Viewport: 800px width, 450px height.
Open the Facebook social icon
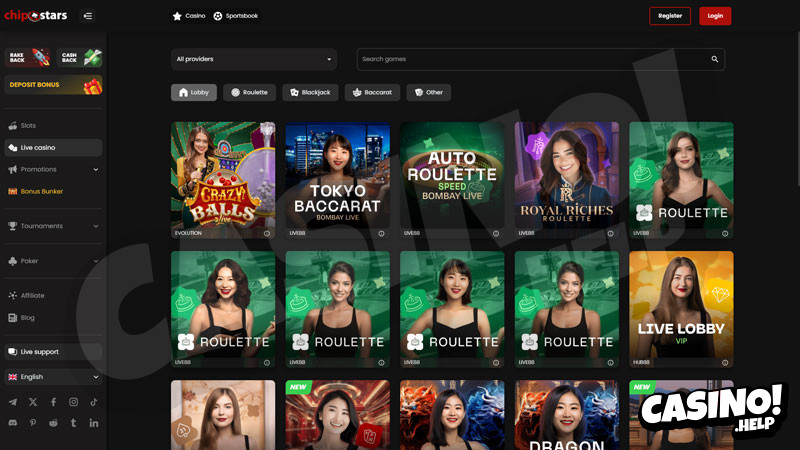tap(53, 402)
